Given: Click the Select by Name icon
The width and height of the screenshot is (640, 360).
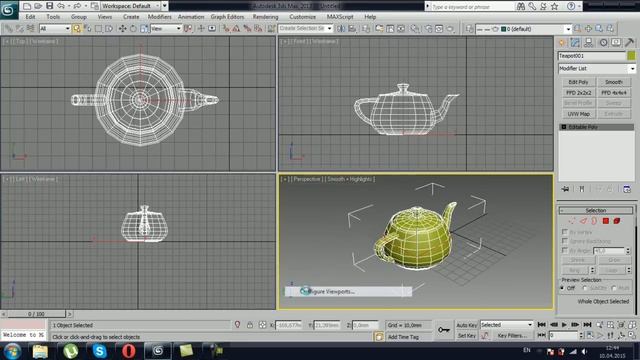Looking at the screenshot, I should pyautogui.click(x=87, y=29).
